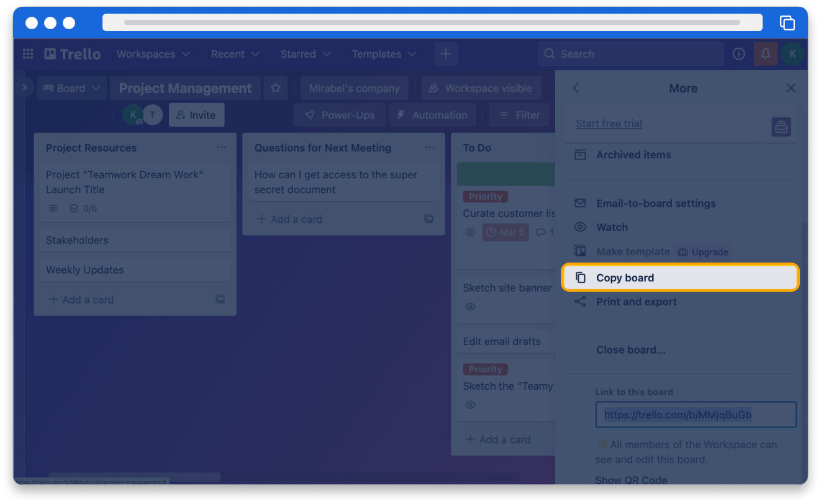Click the To Do list title
Image resolution: width=821 pixels, height=504 pixels.
(x=477, y=148)
